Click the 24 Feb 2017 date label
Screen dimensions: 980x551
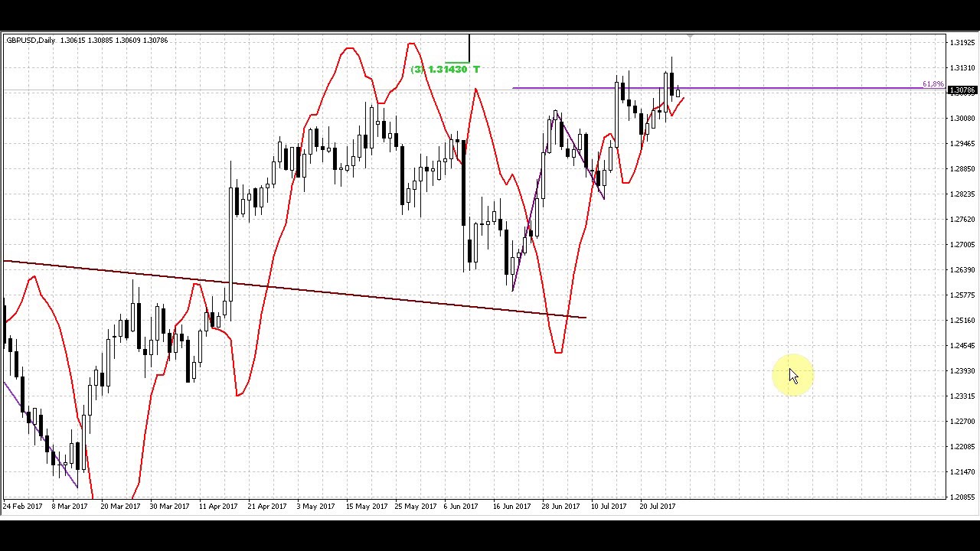(x=23, y=507)
